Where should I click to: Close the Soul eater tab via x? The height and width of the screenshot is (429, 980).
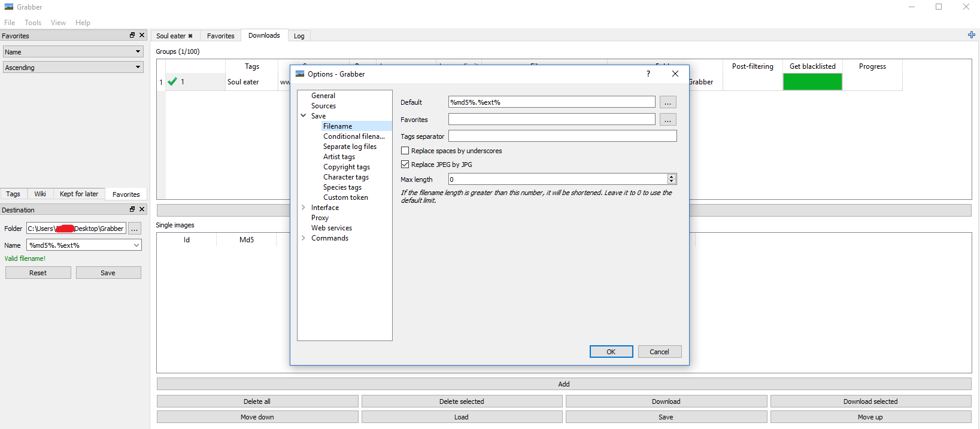[x=190, y=36]
